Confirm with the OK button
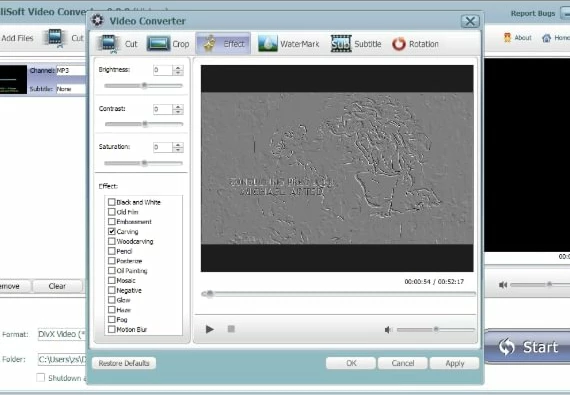Image resolution: width=570 pixels, height=395 pixels. (351, 363)
